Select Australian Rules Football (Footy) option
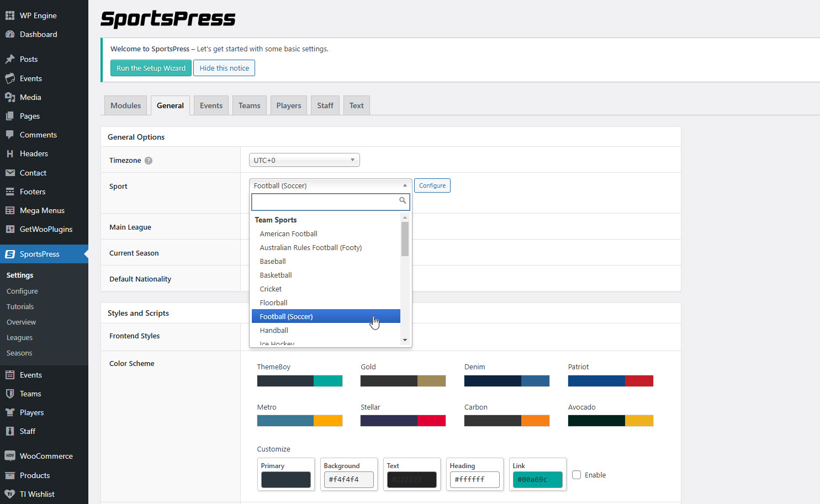This screenshot has height=504, width=820. [326, 247]
